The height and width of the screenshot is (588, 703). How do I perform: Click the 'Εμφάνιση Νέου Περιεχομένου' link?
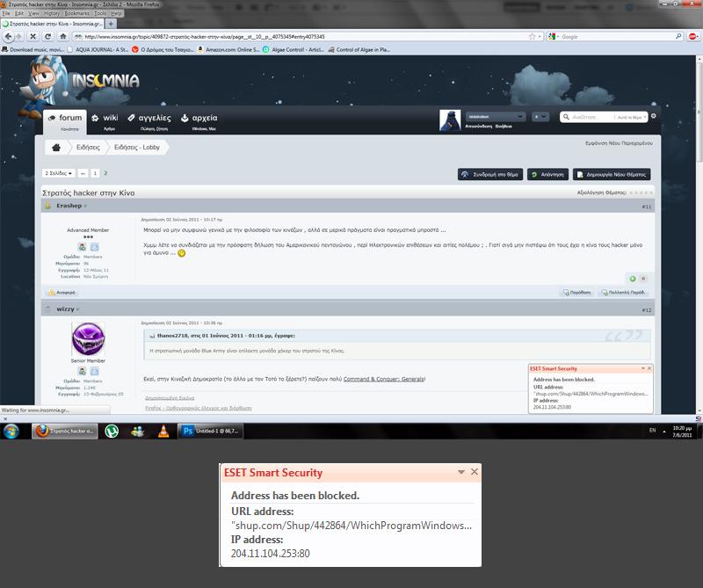click(619, 143)
